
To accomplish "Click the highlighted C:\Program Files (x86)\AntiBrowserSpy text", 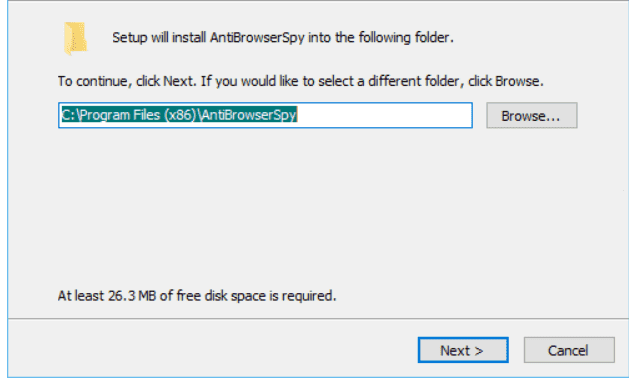I will [179, 115].
